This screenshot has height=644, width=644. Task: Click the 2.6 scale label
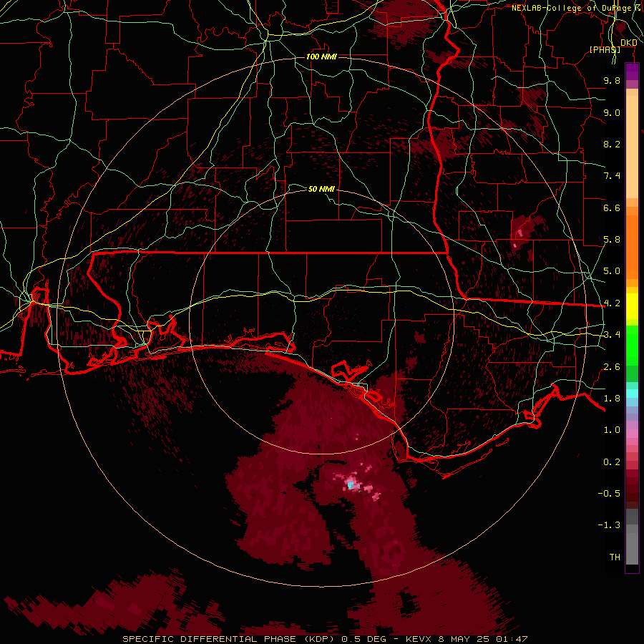(x=612, y=367)
